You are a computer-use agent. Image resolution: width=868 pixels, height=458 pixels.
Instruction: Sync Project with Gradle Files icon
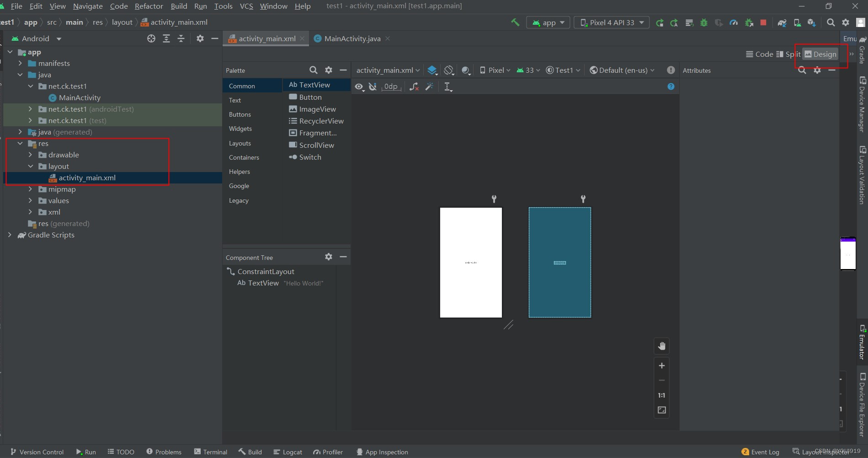(x=782, y=23)
